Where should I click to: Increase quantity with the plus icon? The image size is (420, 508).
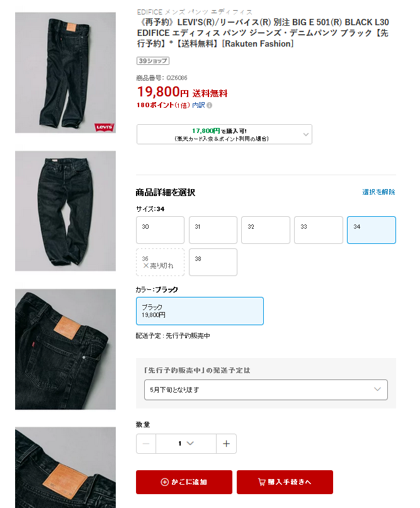click(227, 444)
